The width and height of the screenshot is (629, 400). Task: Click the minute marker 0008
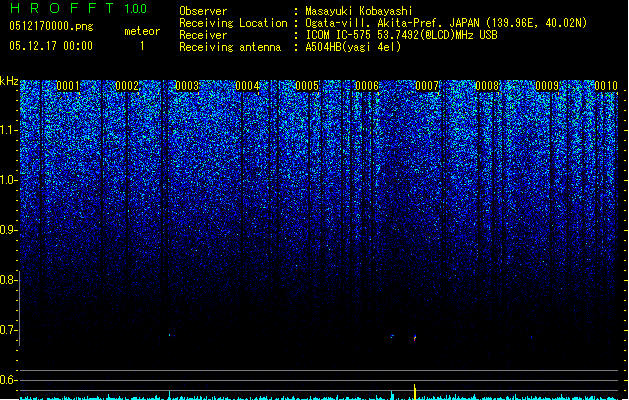(487, 86)
